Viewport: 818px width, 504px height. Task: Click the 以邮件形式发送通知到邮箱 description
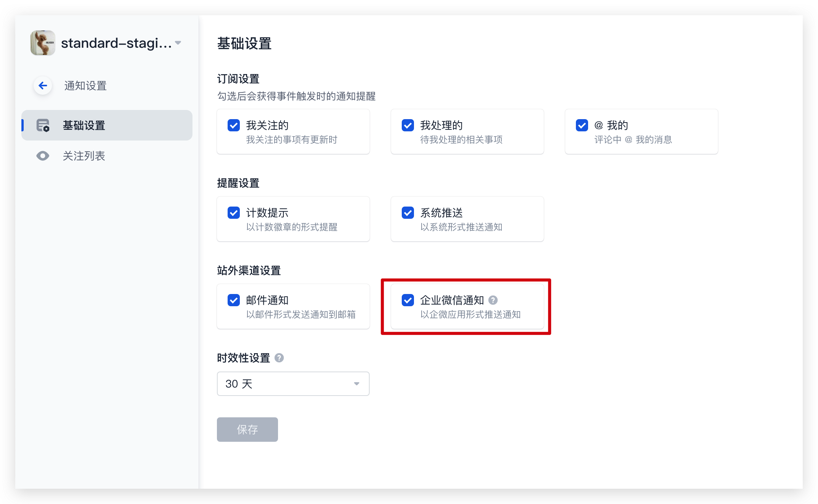(301, 315)
